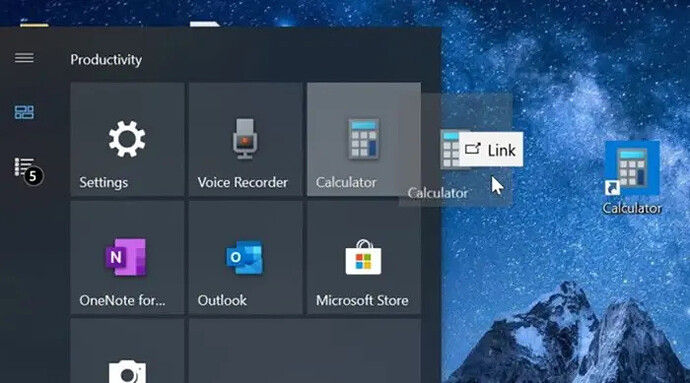
Task: Launch the Camera tile
Action: tap(128, 351)
